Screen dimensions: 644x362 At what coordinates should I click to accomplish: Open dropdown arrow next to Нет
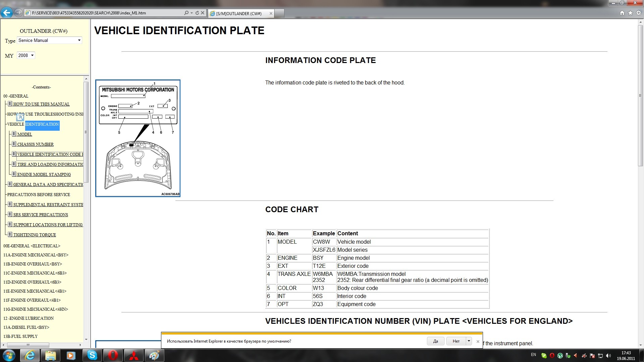(x=469, y=341)
